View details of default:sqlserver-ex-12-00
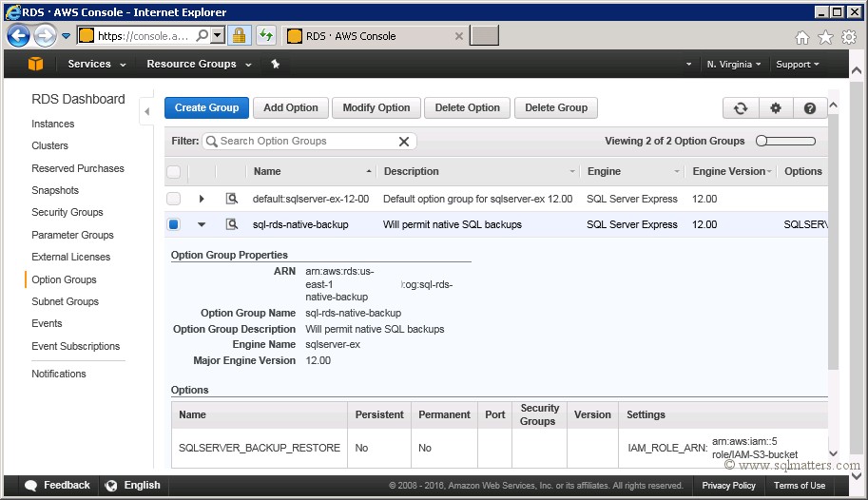Screen dimensions: 868x500 pyautogui.click(x=231, y=199)
